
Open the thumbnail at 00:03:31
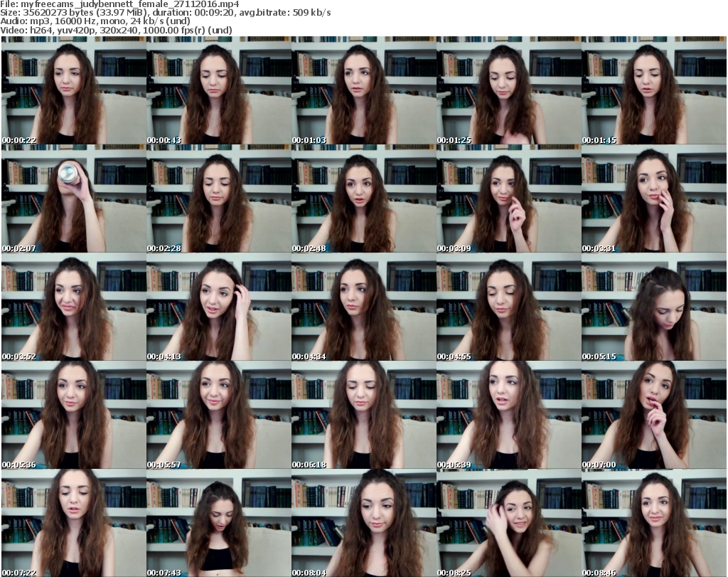653,199
